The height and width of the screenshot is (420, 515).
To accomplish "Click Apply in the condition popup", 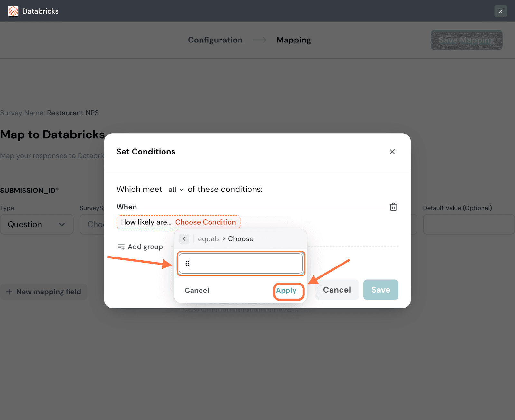I will tap(286, 291).
